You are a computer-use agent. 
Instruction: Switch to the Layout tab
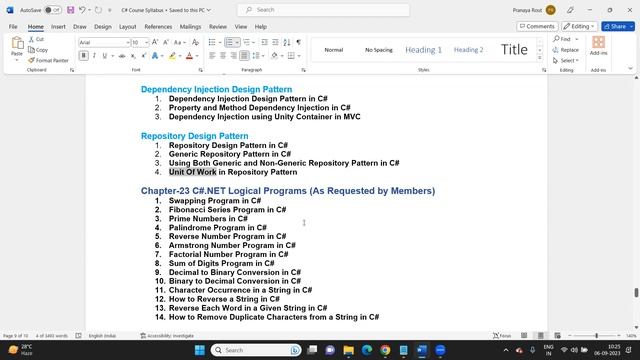point(127,27)
